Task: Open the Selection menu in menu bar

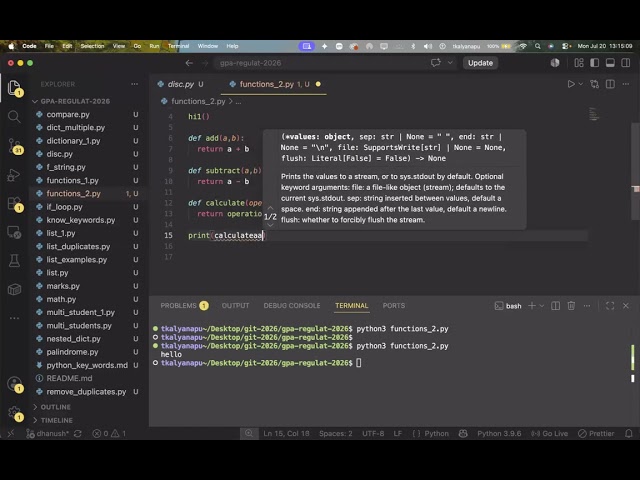Action: pyautogui.click(x=92, y=46)
